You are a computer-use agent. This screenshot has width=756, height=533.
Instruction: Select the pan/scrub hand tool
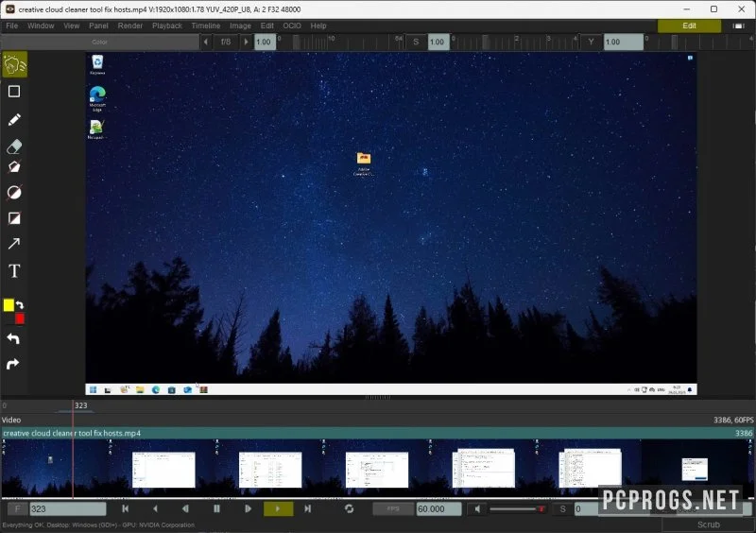[x=14, y=64]
